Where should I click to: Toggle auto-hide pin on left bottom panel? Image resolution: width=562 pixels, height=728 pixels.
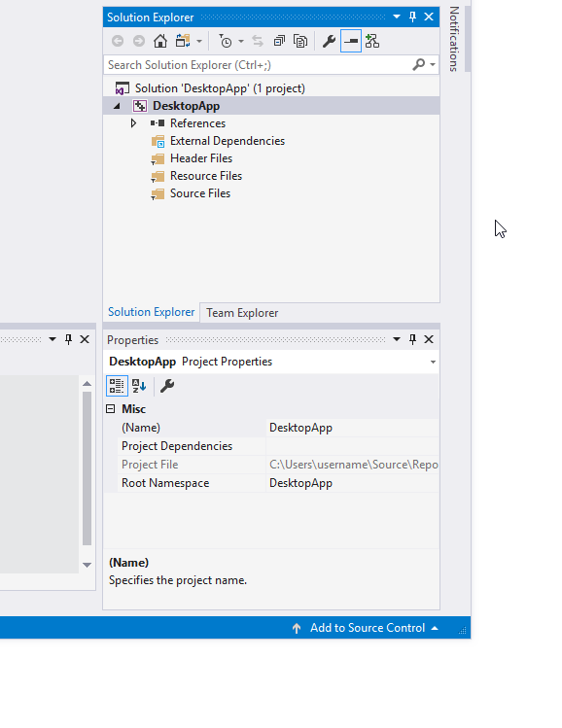tap(68, 339)
